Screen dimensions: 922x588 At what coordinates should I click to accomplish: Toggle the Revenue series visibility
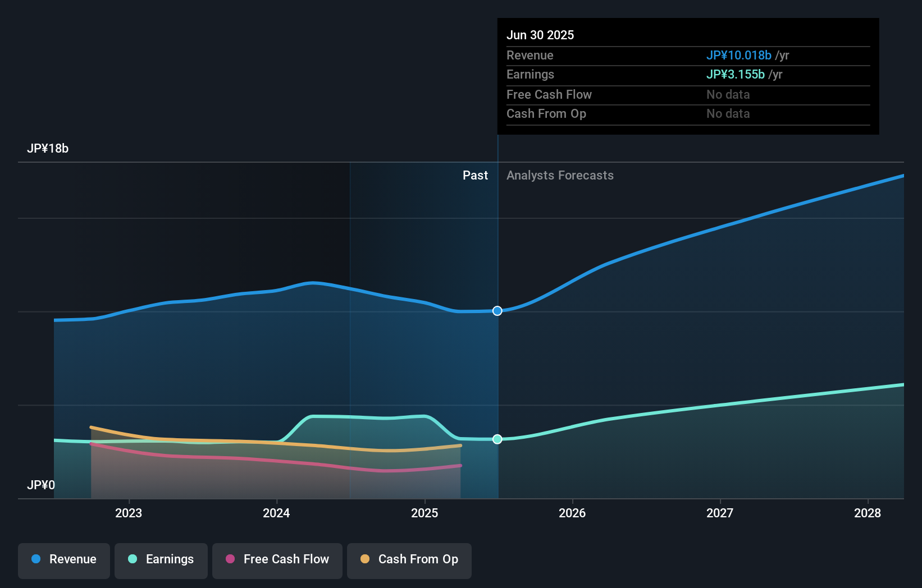coord(63,560)
